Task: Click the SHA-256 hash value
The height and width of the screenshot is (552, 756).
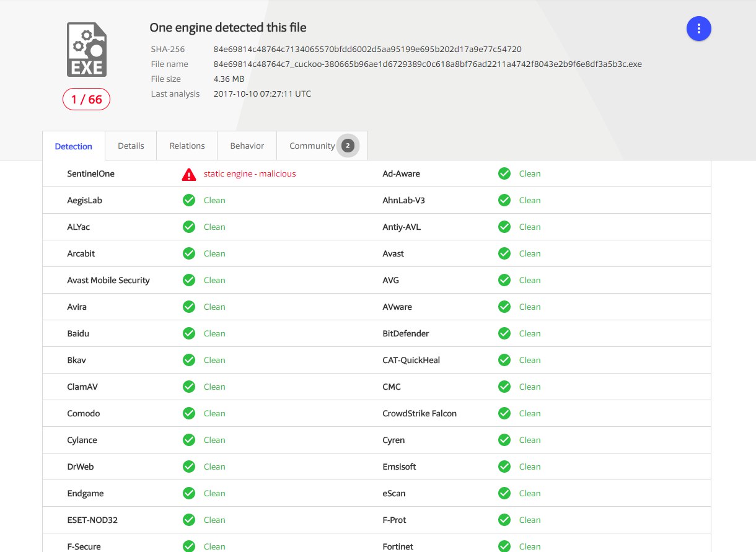Action: (367, 49)
